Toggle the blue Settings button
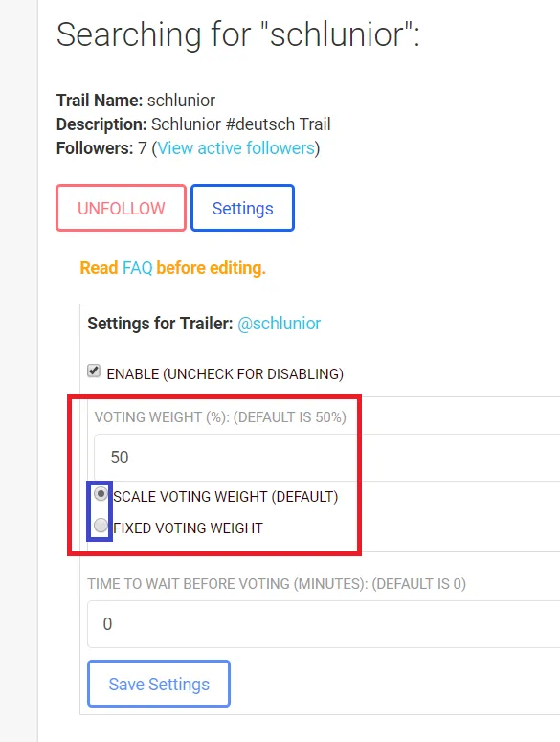Image resolution: width=560 pixels, height=742 pixels. tap(242, 208)
